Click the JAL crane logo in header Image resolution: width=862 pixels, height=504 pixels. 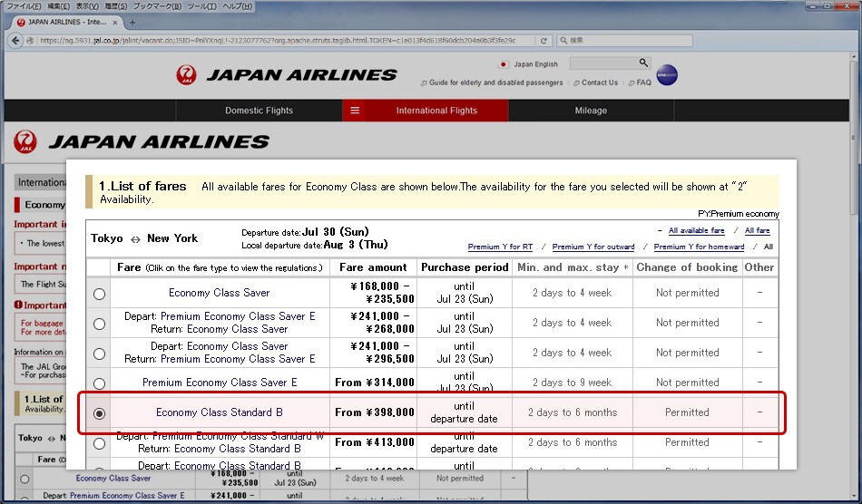click(x=186, y=75)
